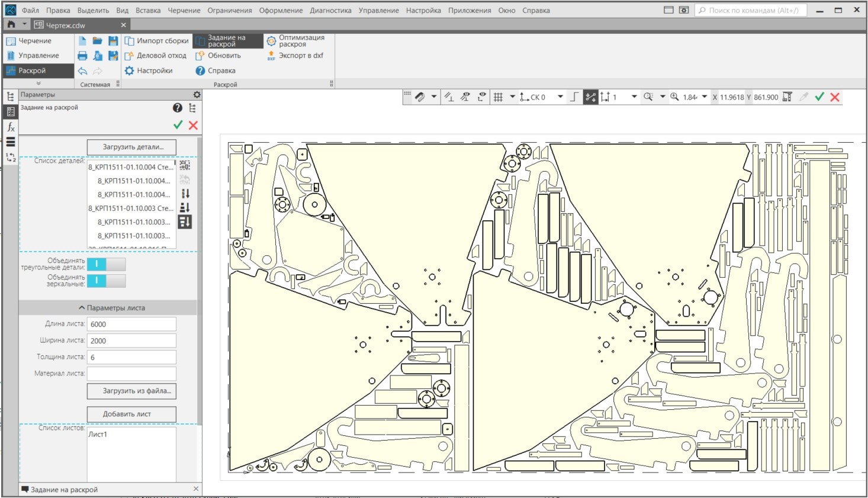Click the Длина листа input field
Screen dimensions: 868x498
(131, 324)
